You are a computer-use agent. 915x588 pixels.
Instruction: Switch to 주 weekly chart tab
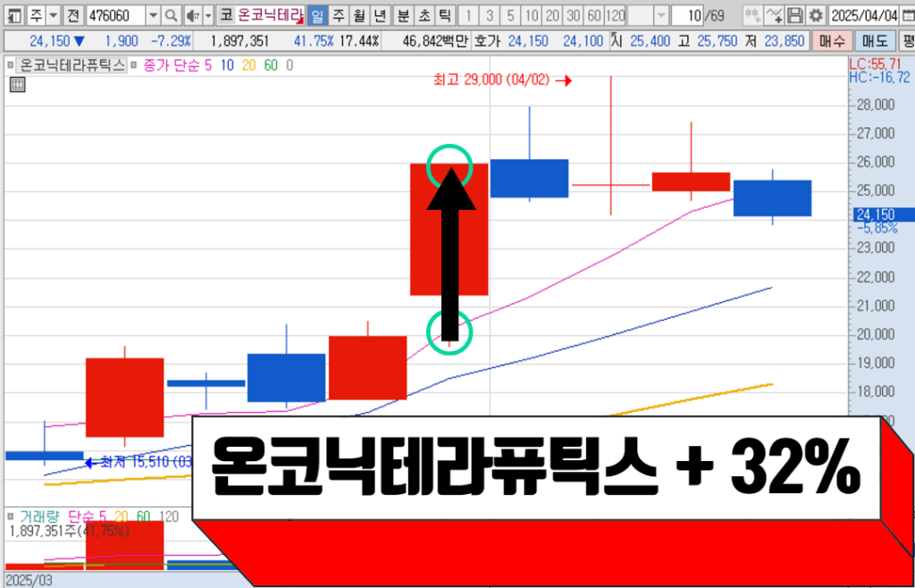click(338, 16)
